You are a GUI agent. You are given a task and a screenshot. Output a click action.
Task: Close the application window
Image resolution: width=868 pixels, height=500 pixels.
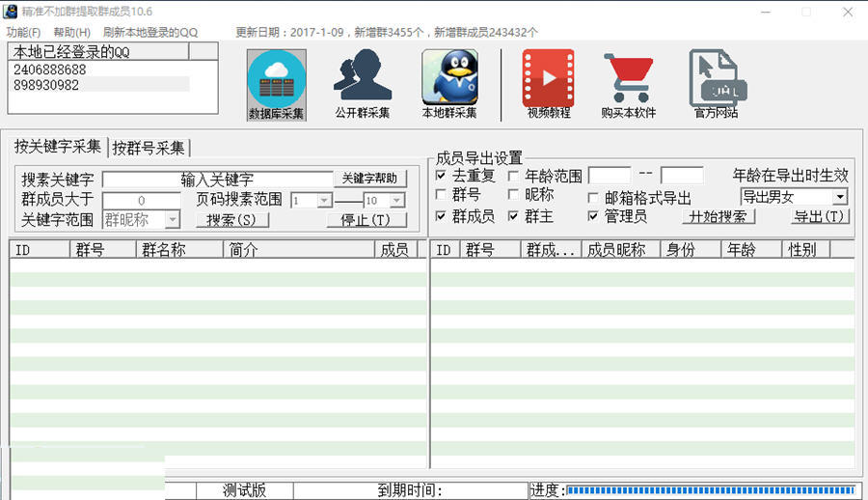(848, 13)
